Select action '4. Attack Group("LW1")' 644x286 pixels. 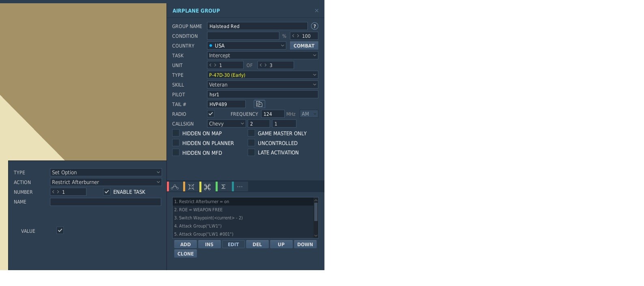tap(243, 226)
